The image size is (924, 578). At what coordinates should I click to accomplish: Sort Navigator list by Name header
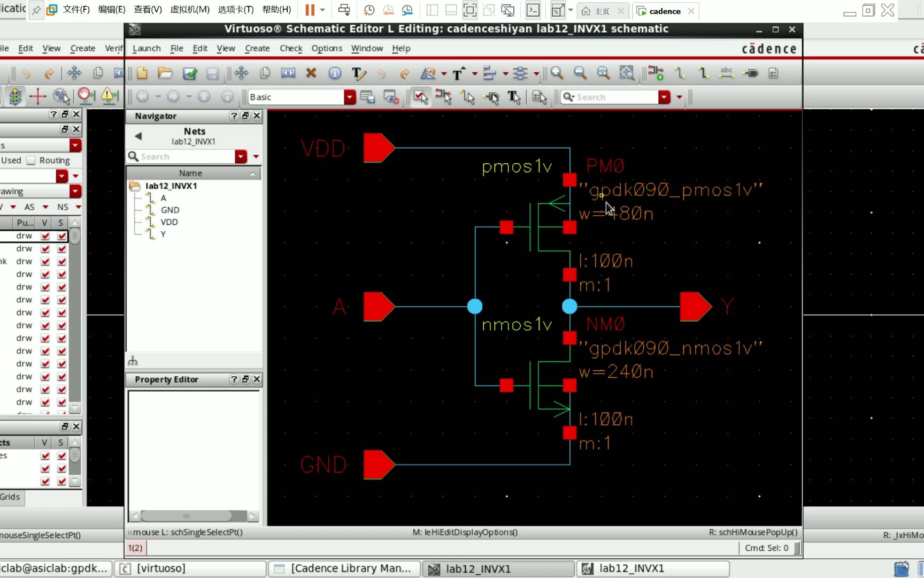coord(194,173)
